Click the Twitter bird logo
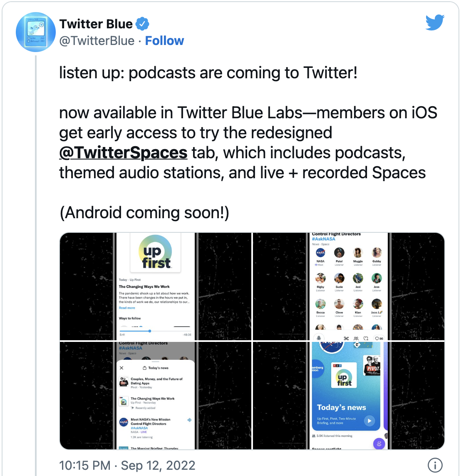Screen dimensions: 461x476 [x=435, y=23]
